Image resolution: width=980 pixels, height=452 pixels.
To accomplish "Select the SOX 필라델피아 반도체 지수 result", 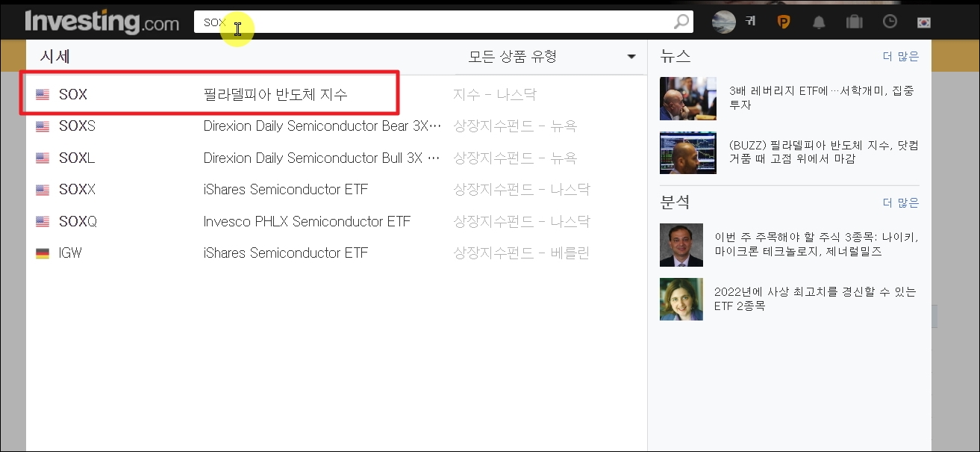I will pos(336,95).
